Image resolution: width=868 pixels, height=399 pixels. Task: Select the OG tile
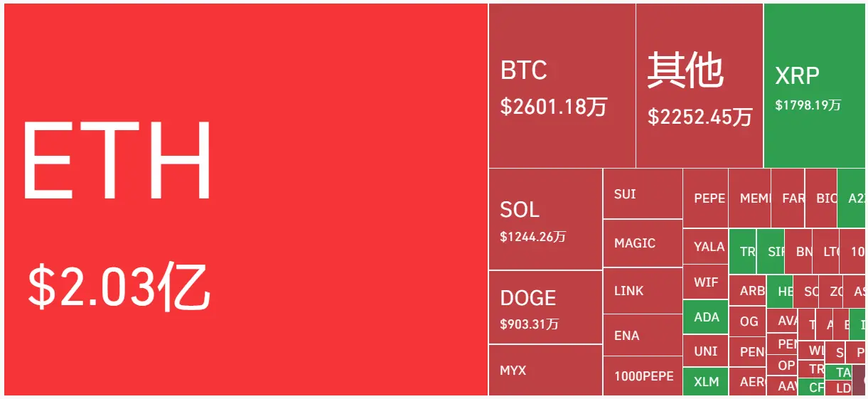click(748, 321)
